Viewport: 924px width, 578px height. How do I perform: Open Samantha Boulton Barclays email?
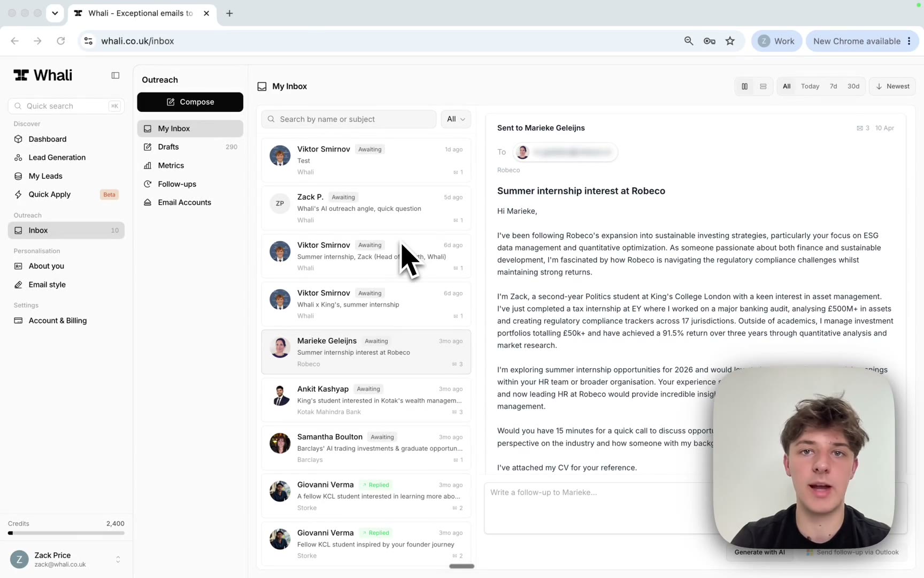366,448
